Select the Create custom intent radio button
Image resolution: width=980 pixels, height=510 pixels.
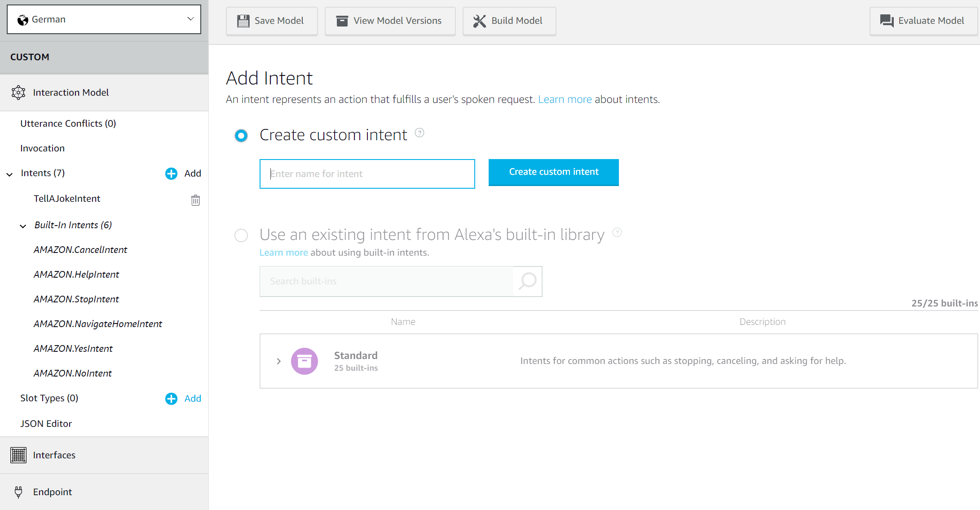pyautogui.click(x=241, y=135)
